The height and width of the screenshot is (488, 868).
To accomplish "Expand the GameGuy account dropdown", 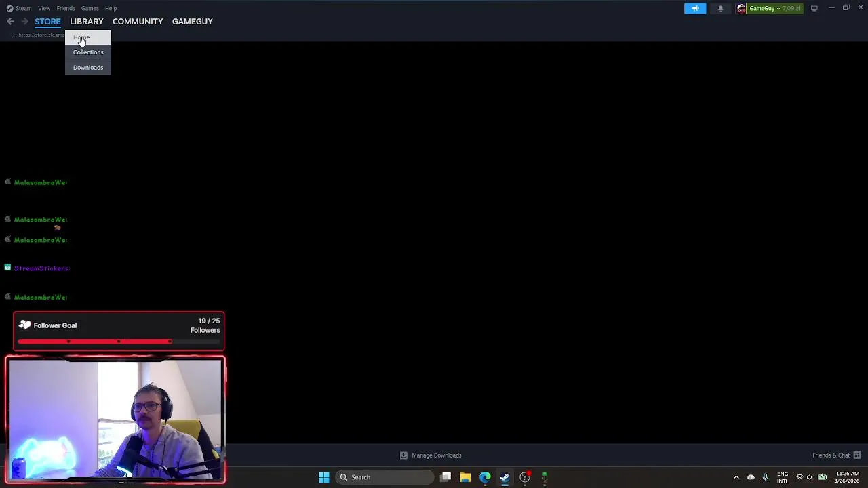I will point(778,9).
